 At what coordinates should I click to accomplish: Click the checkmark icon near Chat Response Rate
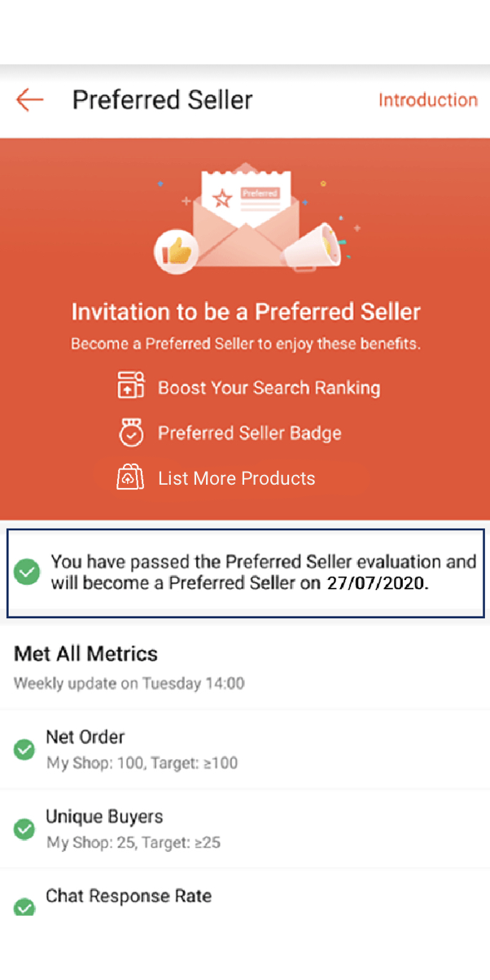[x=25, y=906]
